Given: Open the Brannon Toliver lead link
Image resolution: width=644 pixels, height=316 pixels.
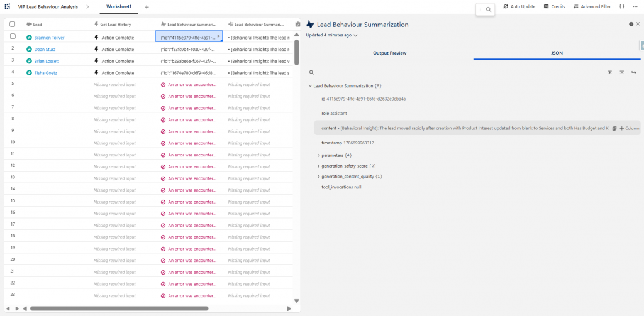Looking at the screenshot, I should (49, 38).
